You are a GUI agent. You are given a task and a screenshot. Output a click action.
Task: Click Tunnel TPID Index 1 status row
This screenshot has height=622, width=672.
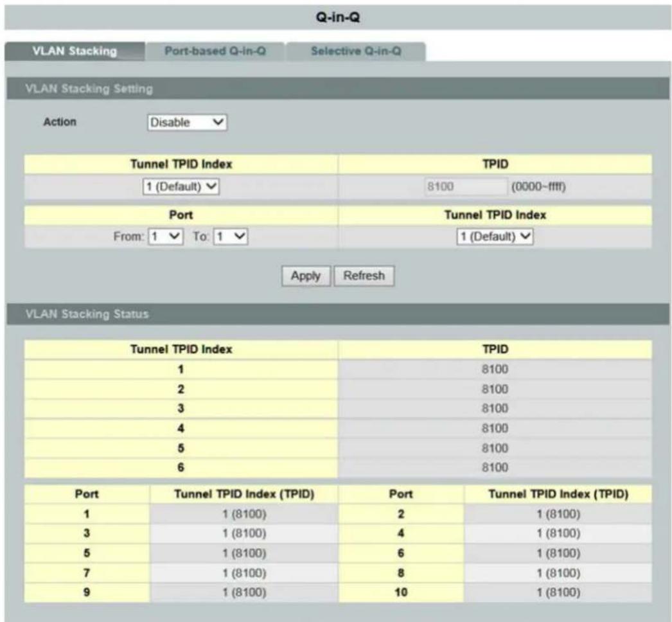pos(338,369)
